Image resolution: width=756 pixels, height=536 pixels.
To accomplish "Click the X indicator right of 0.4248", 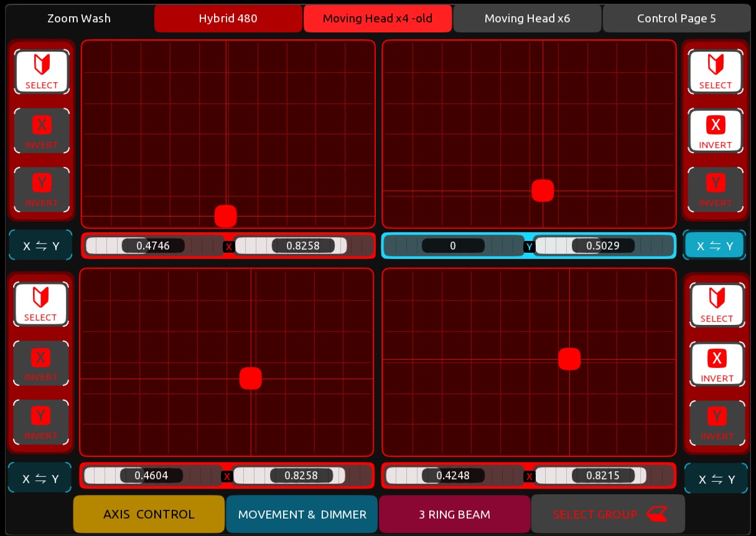I will tap(530, 476).
